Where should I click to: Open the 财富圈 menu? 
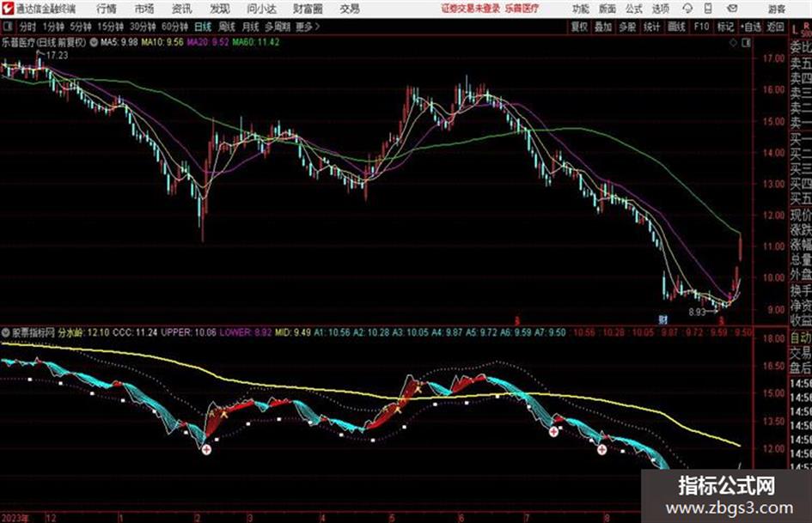tap(308, 9)
